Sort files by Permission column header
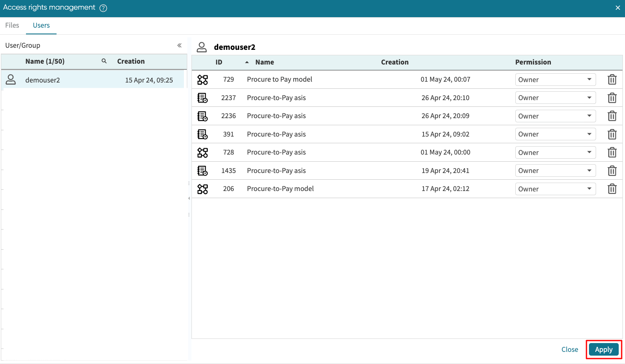 tap(533, 62)
